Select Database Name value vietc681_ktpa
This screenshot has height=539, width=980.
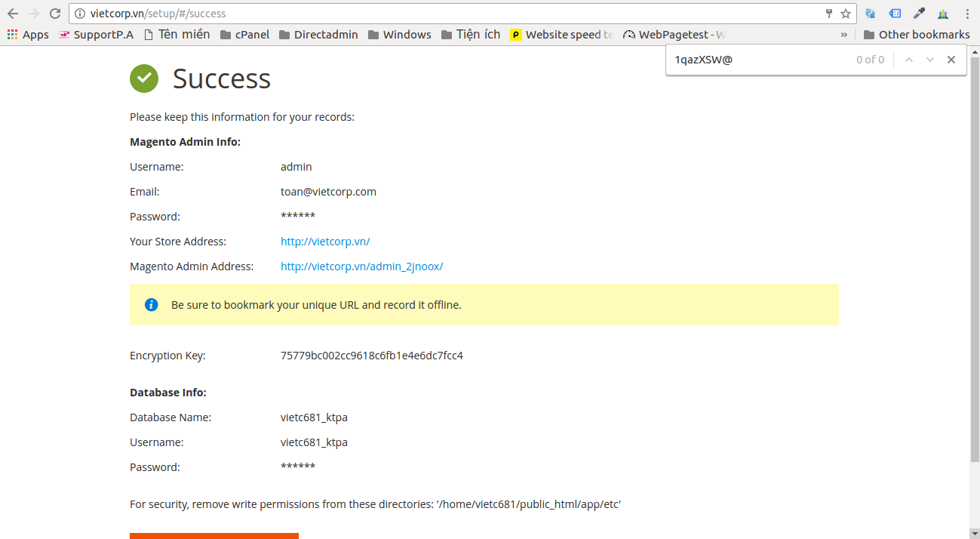[x=314, y=417]
